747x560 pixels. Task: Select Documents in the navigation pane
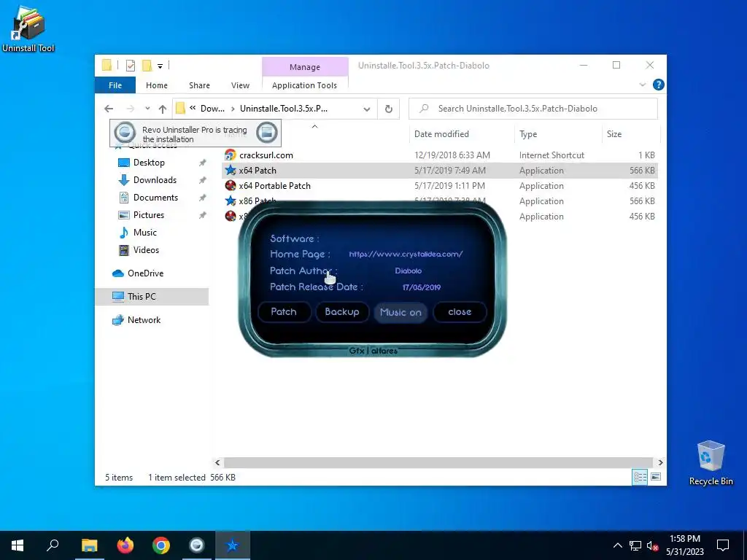[155, 198]
